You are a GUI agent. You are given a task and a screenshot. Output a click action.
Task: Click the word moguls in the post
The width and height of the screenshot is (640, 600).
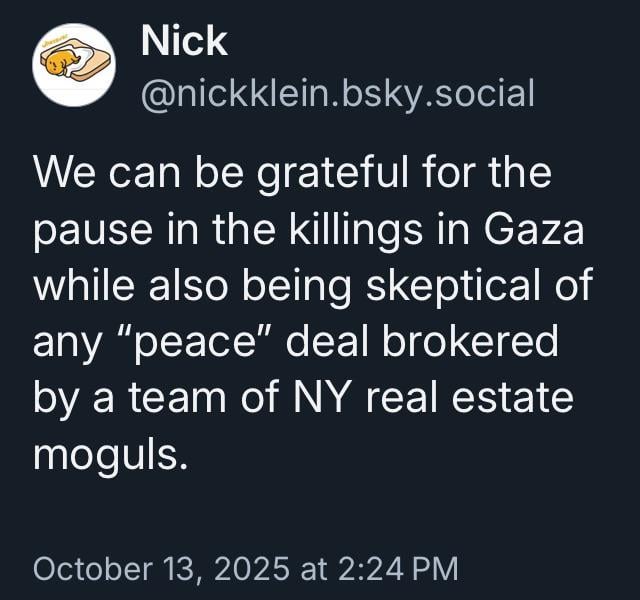point(109,457)
